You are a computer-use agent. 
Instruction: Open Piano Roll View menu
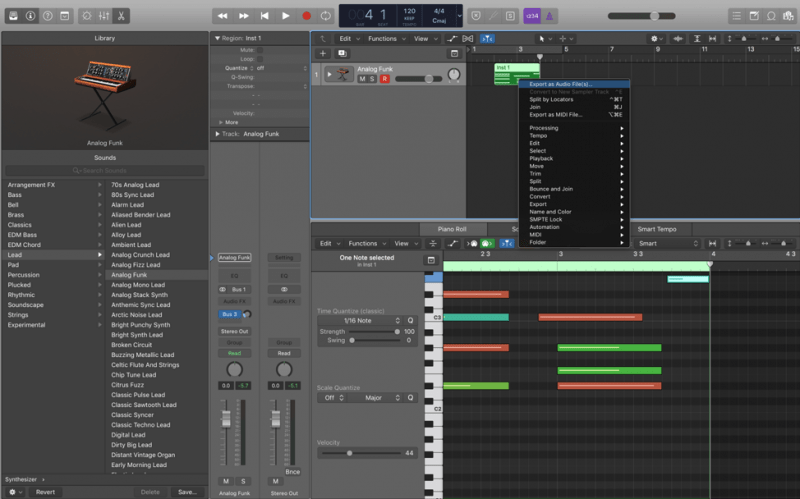pyautogui.click(x=406, y=243)
